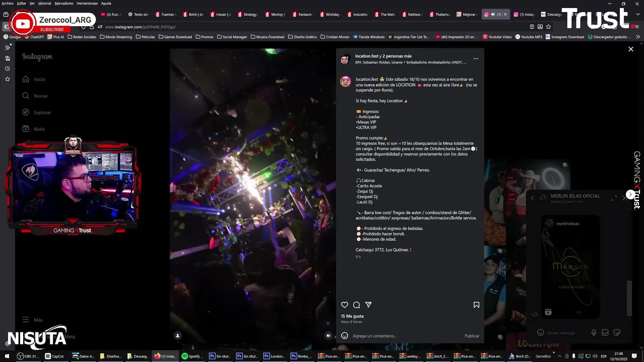Open comments with the speech bubble icon

(356, 305)
